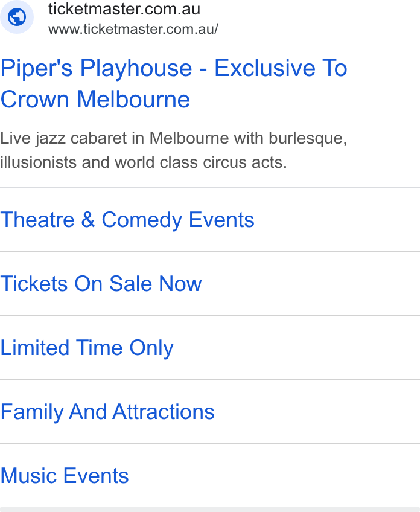The height and width of the screenshot is (512, 420).
Task: Click the word 'Theatre' in first sitelink
Action: 37,220
